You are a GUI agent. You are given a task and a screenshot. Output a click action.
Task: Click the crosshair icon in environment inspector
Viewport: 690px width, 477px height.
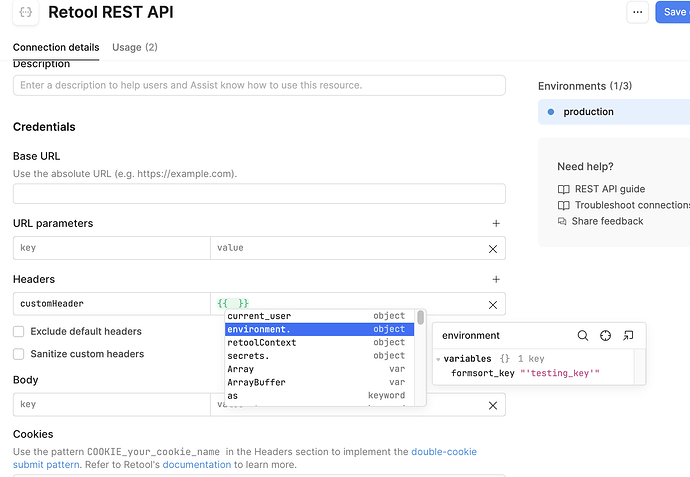coord(605,336)
